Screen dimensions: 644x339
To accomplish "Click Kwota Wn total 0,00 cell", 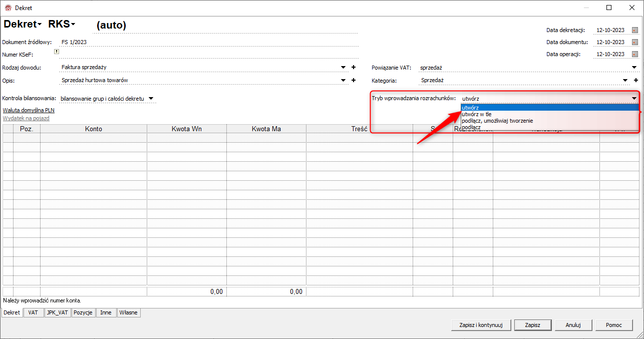I will tap(187, 291).
